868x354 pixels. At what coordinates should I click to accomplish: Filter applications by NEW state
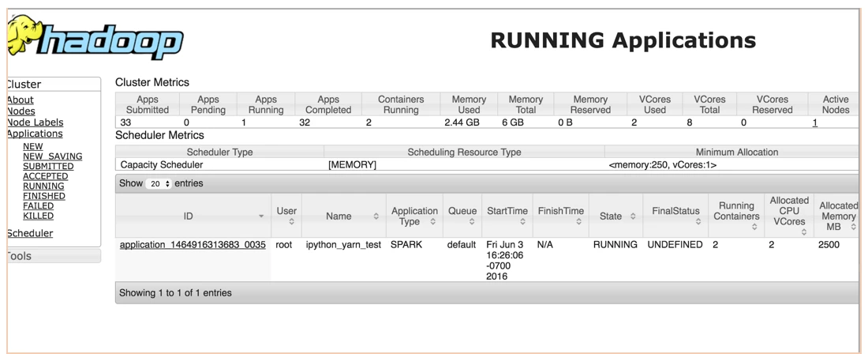[32, 147]
